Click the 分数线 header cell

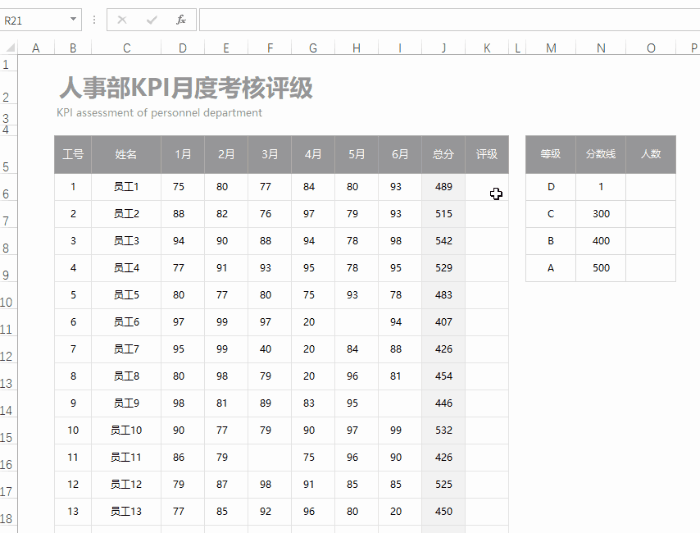601,154
